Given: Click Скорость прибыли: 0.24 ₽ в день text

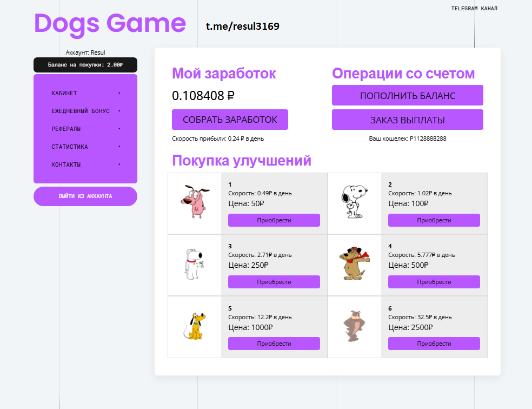Looking at the screenshot, I should 218,138.
